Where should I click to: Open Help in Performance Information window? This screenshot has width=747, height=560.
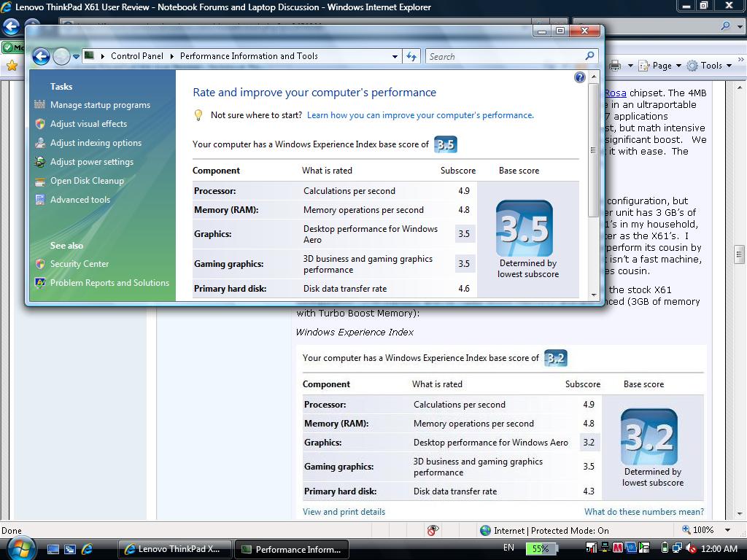click(x=580, y=77)
